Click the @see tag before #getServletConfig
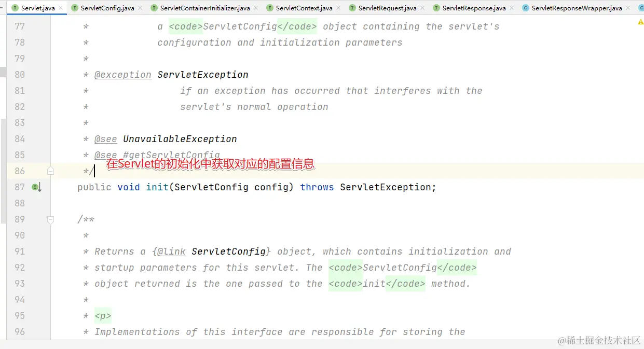The height and width of the screenshot is (349, 644). (106, 155)
